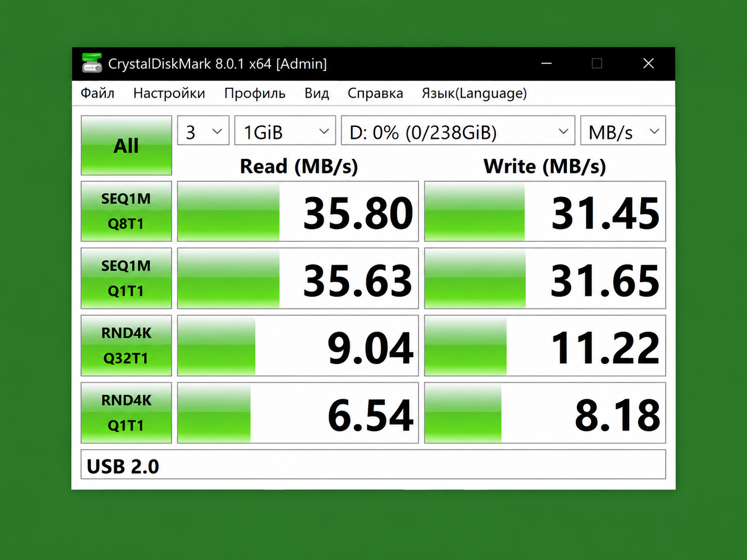Open the Настройки menu
This screenshot has height=560, width=747.
click(169, 93)
